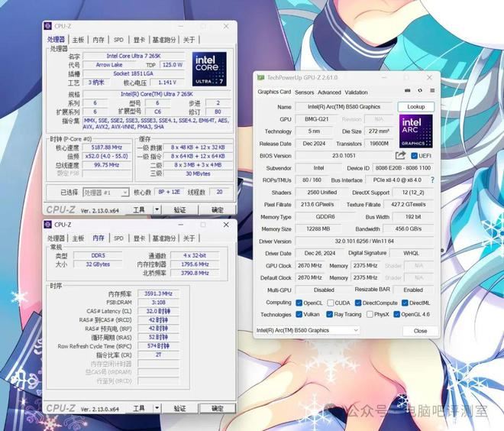504x431 pixels.
Task: Click the GPU Name field in GPU-Z
Action: 344,107
